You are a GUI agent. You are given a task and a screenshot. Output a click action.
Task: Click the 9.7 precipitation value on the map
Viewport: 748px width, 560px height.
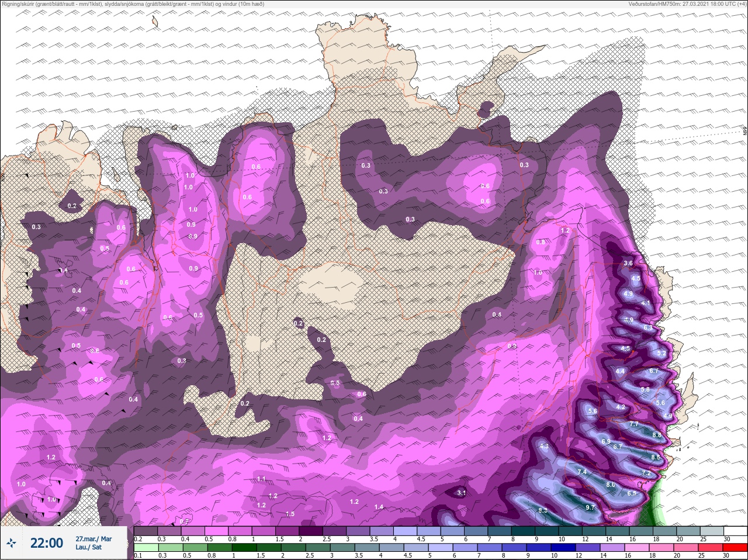[x=590, y=507]
